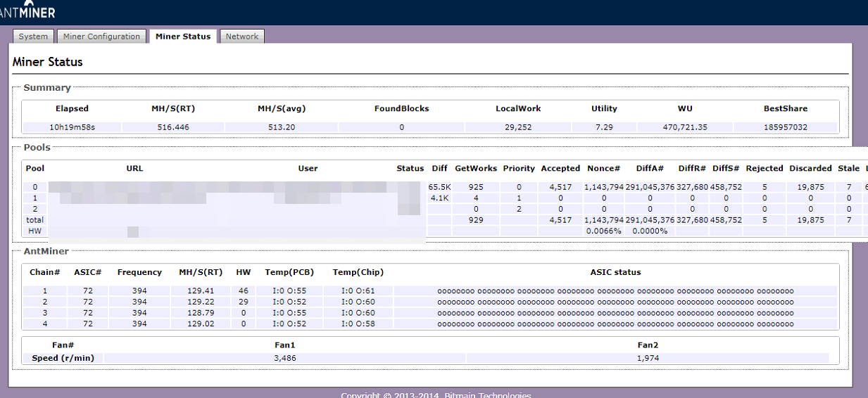The height and width of the screenshot is (398, 868).
Task: Click the Diff value 65.5K
Action: 439,188
